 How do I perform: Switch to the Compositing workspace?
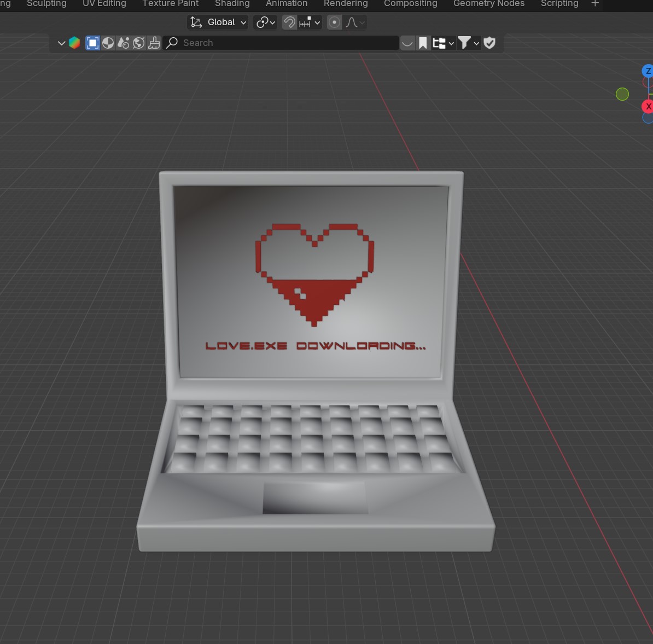(x=410, y=4)
